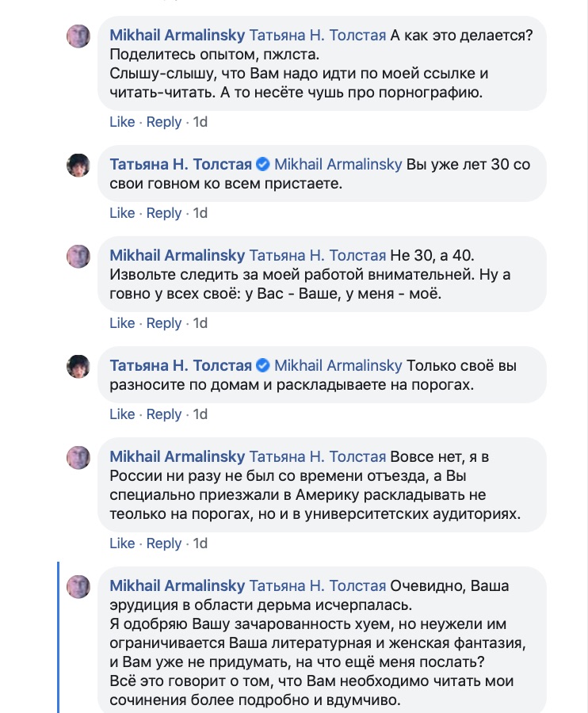
Task: Click the verified badge on the '30 лет' comment
Action: click(263, 164)
